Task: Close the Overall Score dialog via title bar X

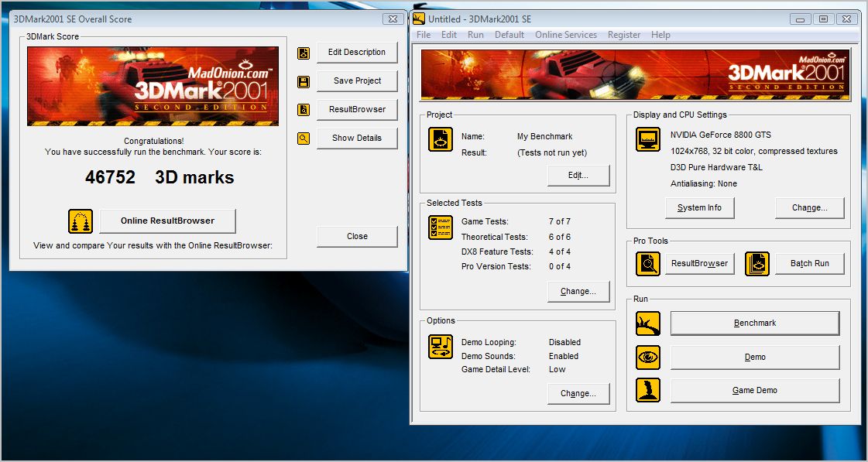Action: pyautogui.click(x=393, y=19)
